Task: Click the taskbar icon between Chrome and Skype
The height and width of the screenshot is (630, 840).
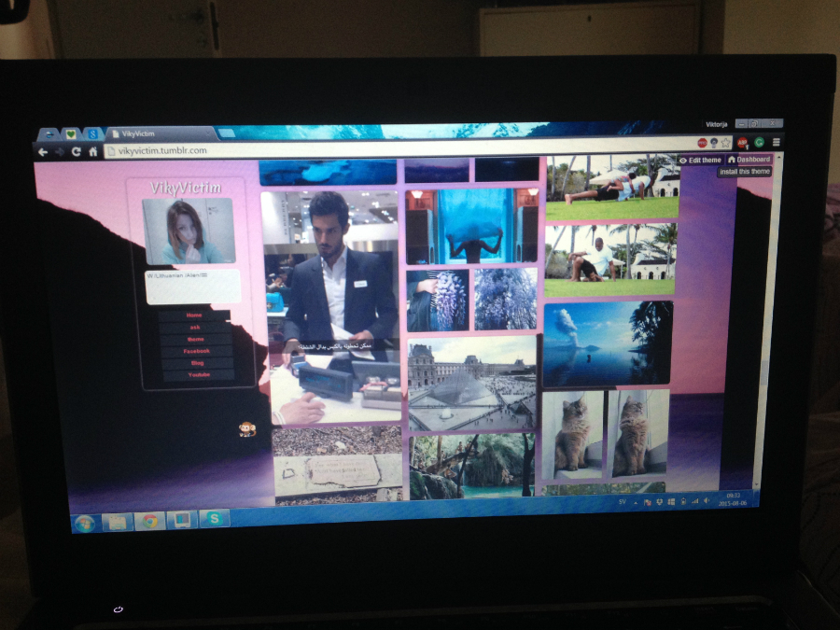Action: click(182, 520)
